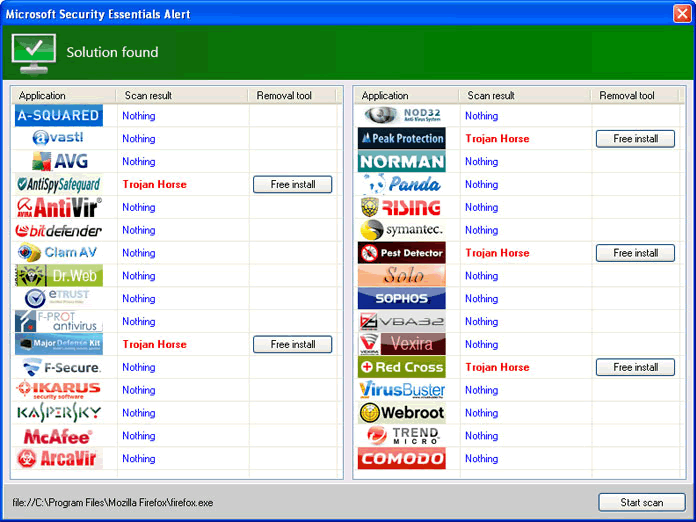The height and width of the screenshot is (522, 696).
Task: Click Trojan Horse result for Peak Protection
Action: point(497,138)
